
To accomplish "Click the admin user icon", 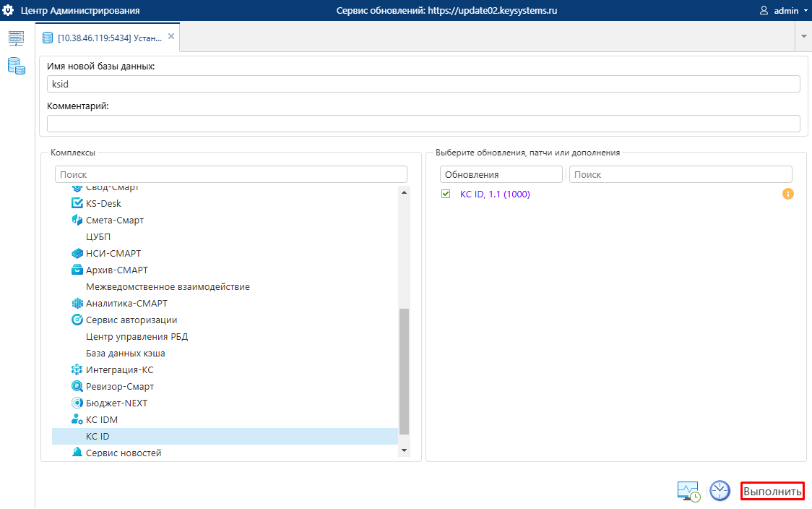I will [764, 10].
